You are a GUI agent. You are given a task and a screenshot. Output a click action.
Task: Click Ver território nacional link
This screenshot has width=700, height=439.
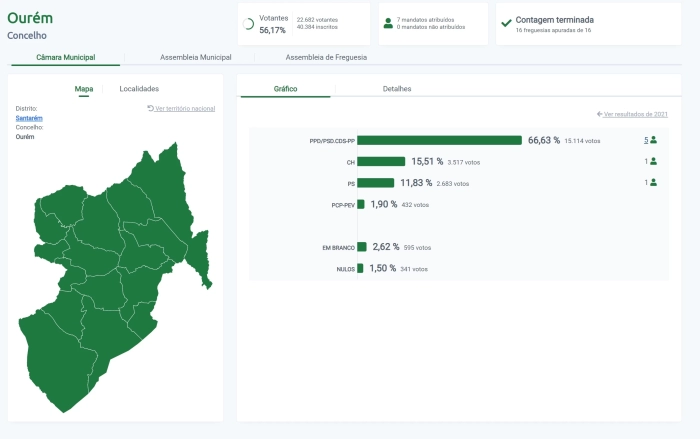click(x=185, y=108)
